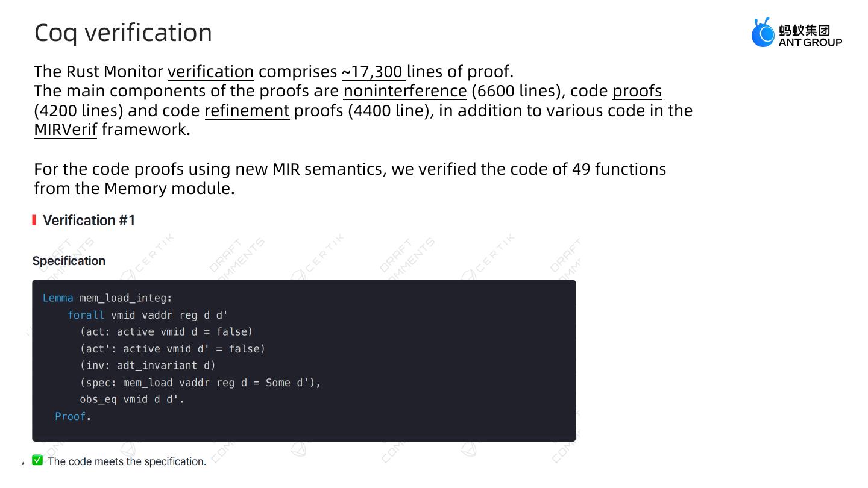This screenshot has width=868, height=488.
Task: Click the "Proof" keyword in the code block
Action: coord(70,416)
